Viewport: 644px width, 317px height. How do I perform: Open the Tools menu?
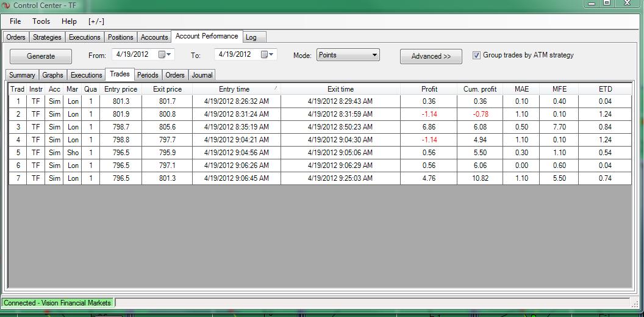(41, 21)
